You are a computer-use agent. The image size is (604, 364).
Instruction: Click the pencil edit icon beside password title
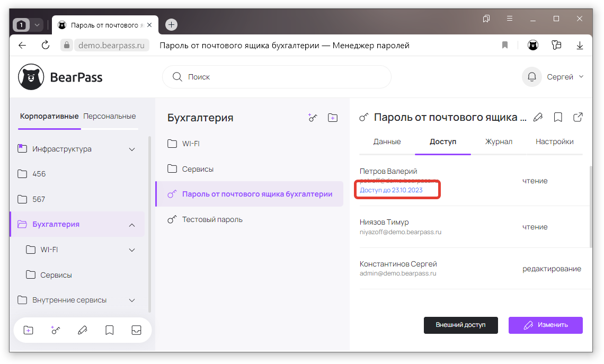[x=538, y=117]
